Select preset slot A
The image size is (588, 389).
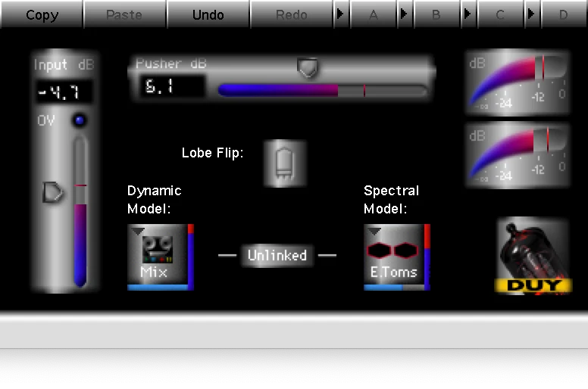373,14
